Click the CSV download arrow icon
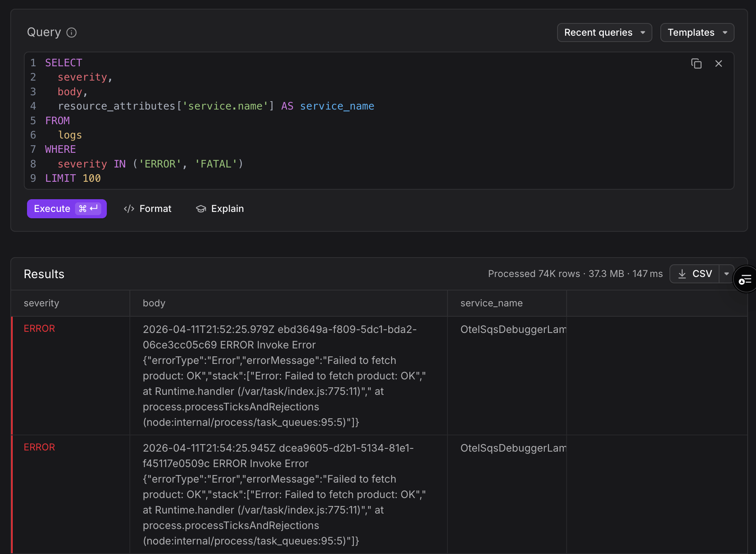 (x=682, y=273)
